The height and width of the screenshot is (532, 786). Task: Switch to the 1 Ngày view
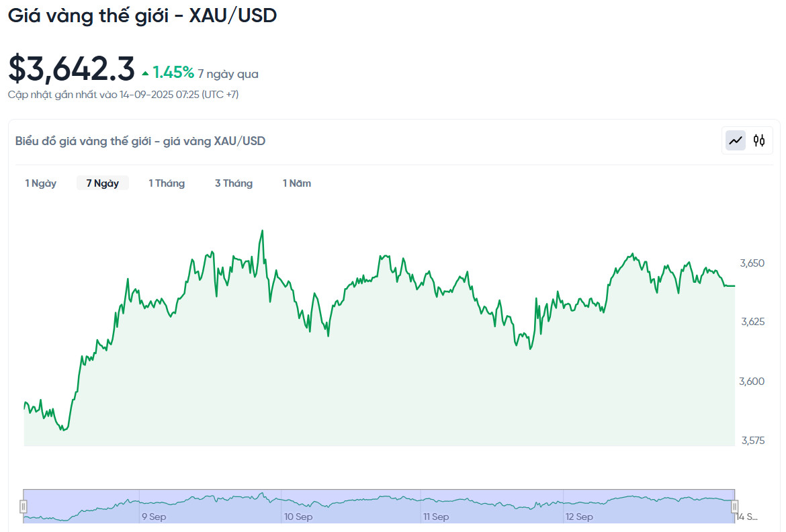click(x=41, y=183)
